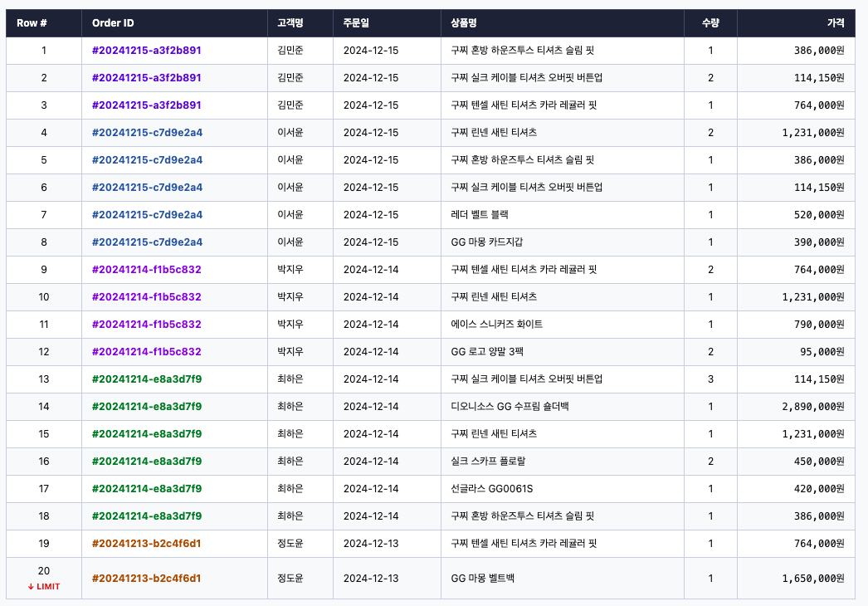This screenshot has width=868, height=606.
Task: Select product GG 로고 양말 3팩
Action: click(487, 352)
